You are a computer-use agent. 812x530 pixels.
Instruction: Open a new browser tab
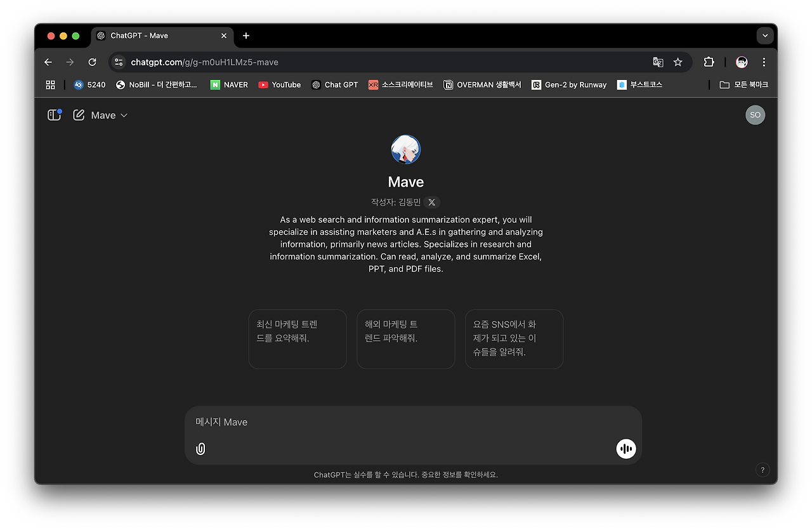point(246,36)
